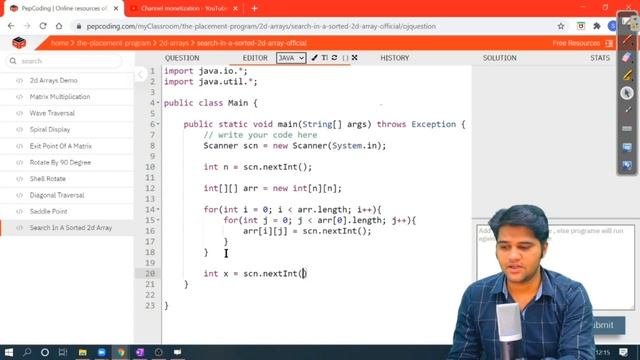Select the eraser annotation tool
Screen dimensions: 640x360
click(x=627, y=58)
